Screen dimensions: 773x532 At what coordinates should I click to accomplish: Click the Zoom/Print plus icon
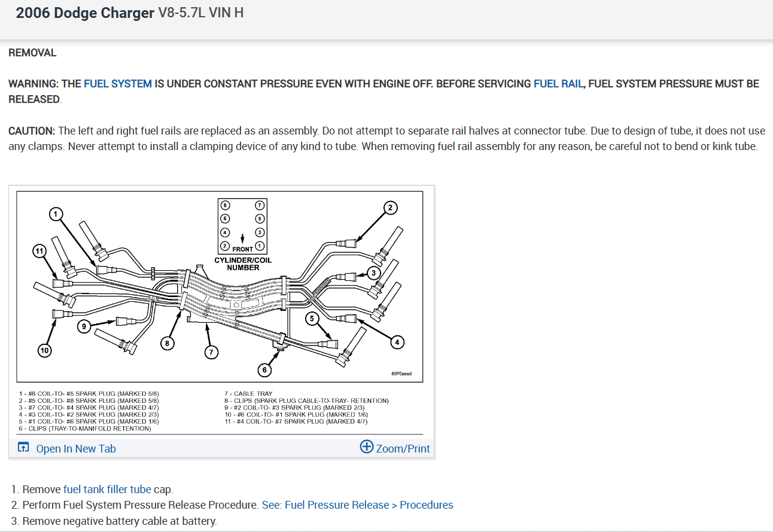tap(366, 447)
